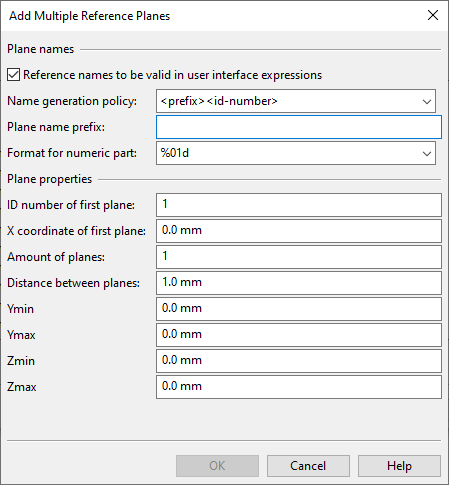Viewport: 449px width, 485px height.
Task: Cancel the Add Multiple Reference Planes dialog
Action: pos(308,466)
